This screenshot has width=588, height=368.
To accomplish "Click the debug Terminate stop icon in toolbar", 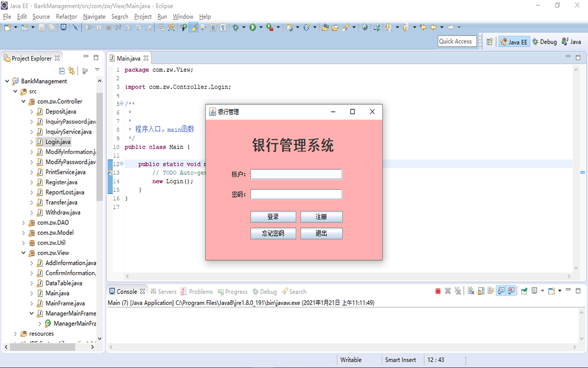I will (x=108, y=27).
